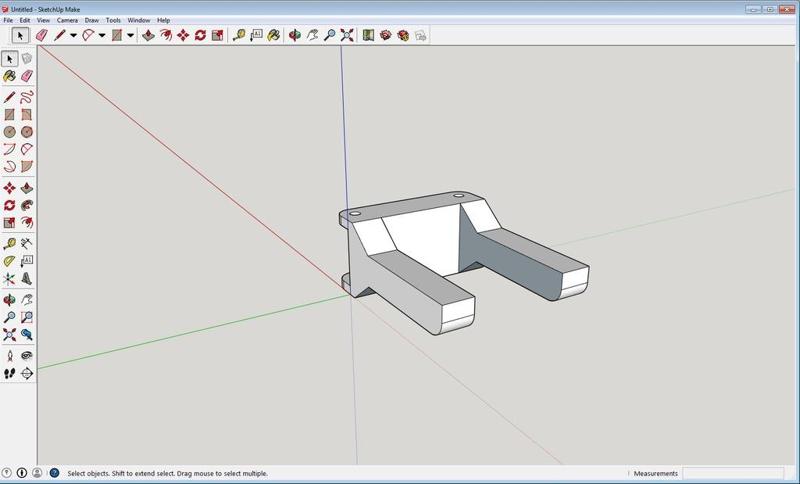Screen dimensions: 800x484
Task: Choose the Orbit tool in top toolbar
Action: 294,35
